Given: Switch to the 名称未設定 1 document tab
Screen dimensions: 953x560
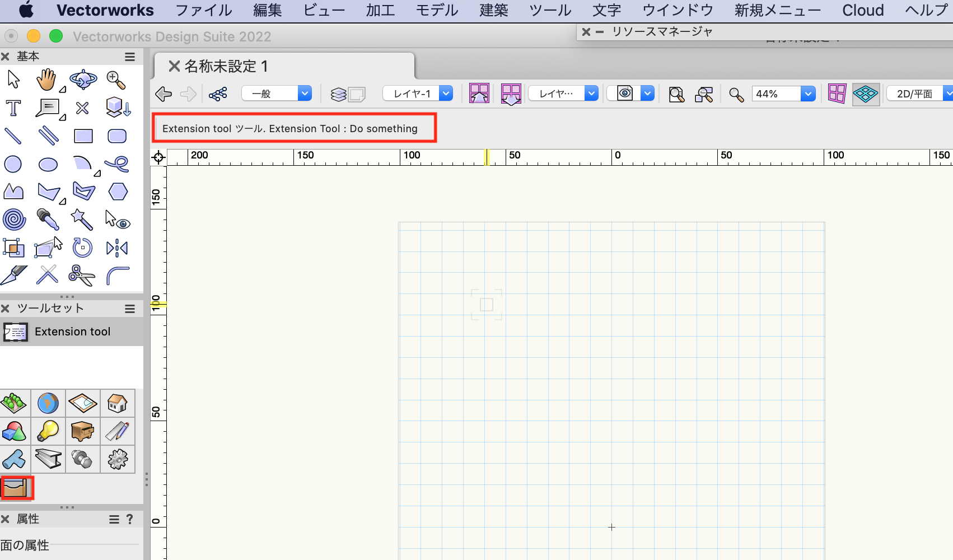Looking at the screenshot, I should click(226, 67).
